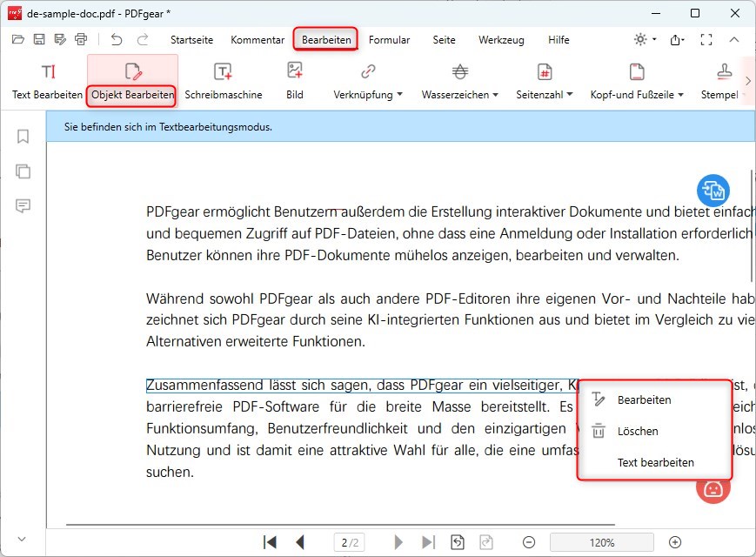Viewport: 756px width, 557px height.
Task: Go to the next page
Action: pos(398,542)
